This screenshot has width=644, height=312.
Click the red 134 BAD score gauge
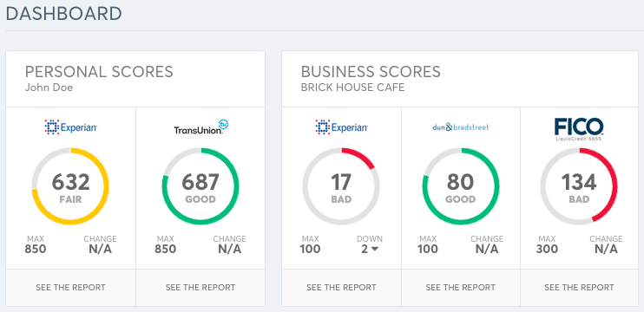(579, 186)
